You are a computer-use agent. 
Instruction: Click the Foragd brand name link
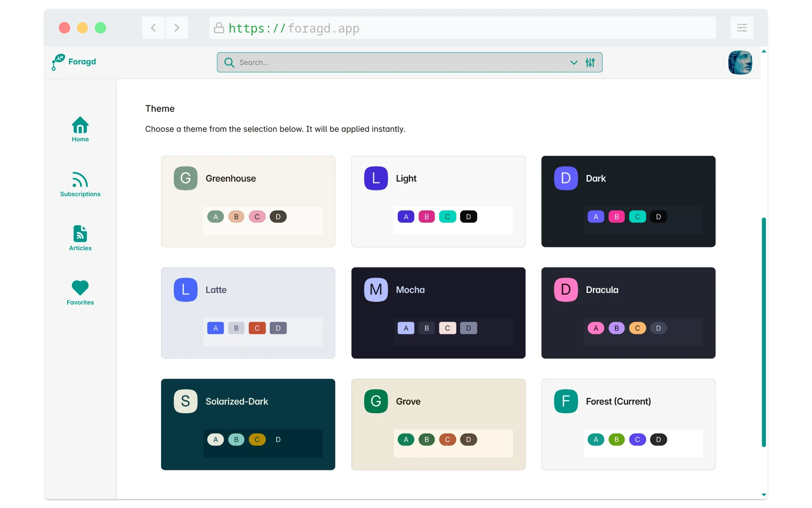tap(82, 62)
